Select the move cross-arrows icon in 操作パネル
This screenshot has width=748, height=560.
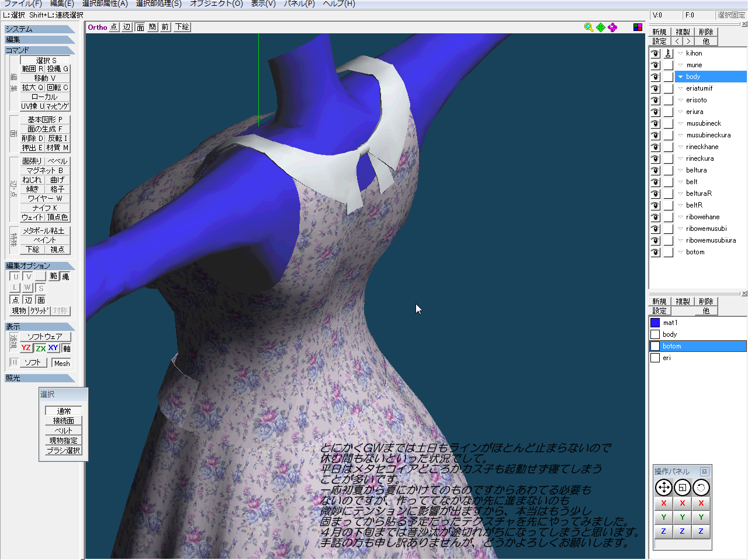(664, 488)
